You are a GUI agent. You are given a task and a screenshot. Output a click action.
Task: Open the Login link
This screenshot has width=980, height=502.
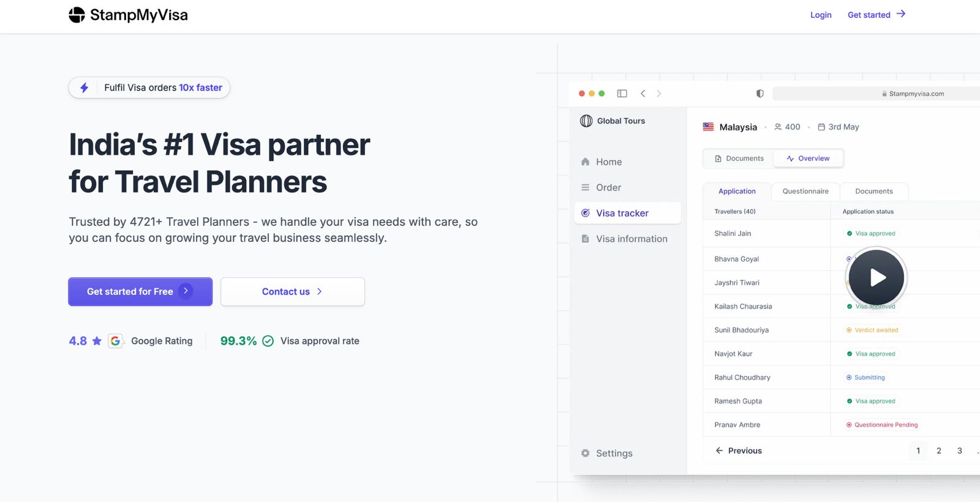coord(821,15)
